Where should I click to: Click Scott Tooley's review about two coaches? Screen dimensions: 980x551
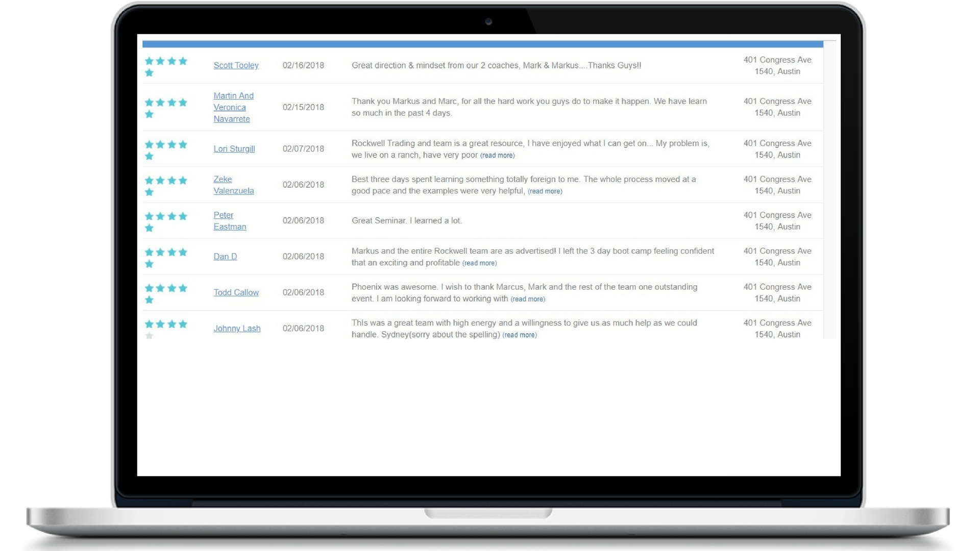click(496, 65)
